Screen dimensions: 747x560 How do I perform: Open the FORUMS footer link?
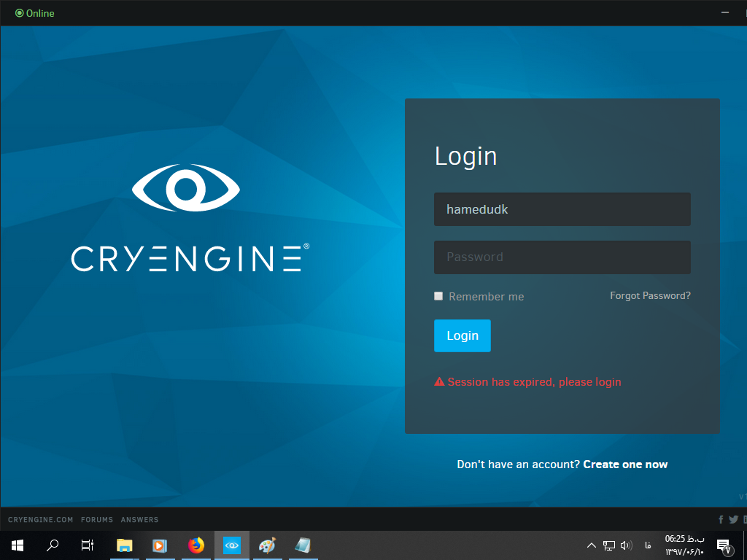pos(97,519)
